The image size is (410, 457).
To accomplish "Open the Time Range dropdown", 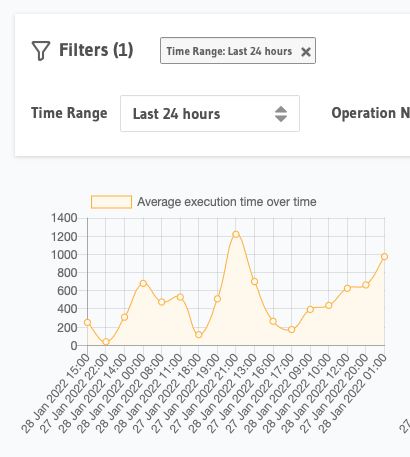I will [x=210, y=114].
